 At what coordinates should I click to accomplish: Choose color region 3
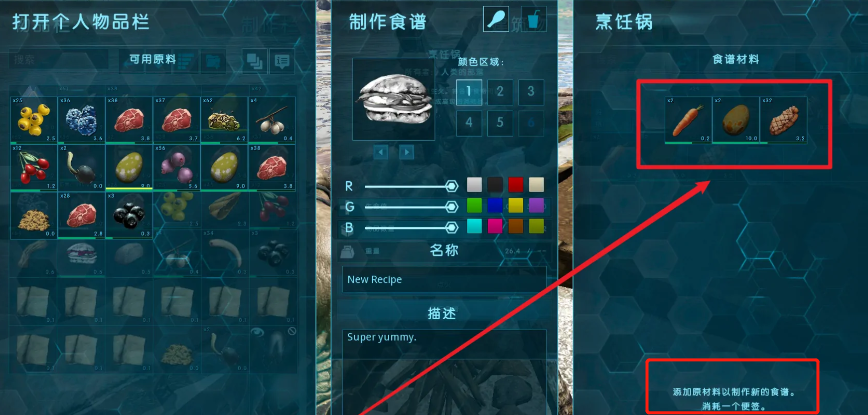[531, 92]
